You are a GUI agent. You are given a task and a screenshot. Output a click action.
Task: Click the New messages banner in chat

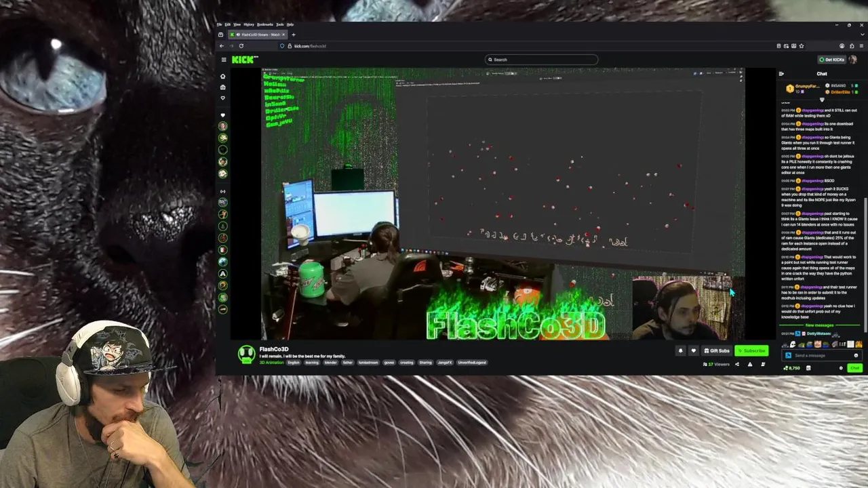(x=819, y=325)
